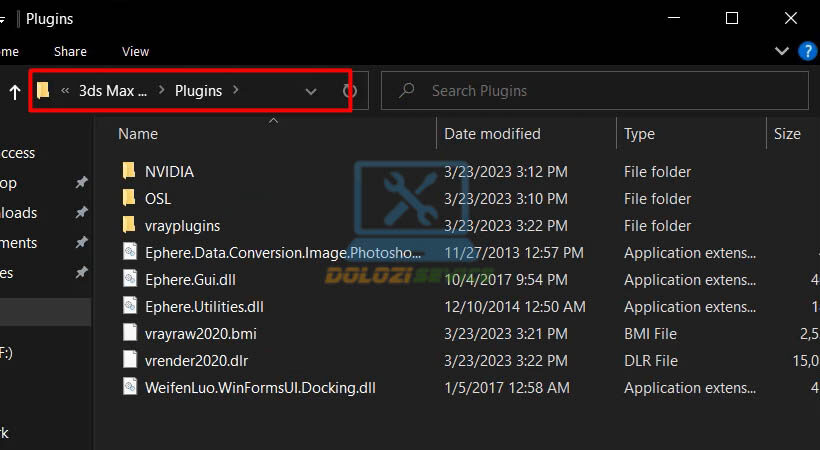Screen dimensions: 820x450
Task: Open the Share ribbon tab
Action: pos(70,51)
